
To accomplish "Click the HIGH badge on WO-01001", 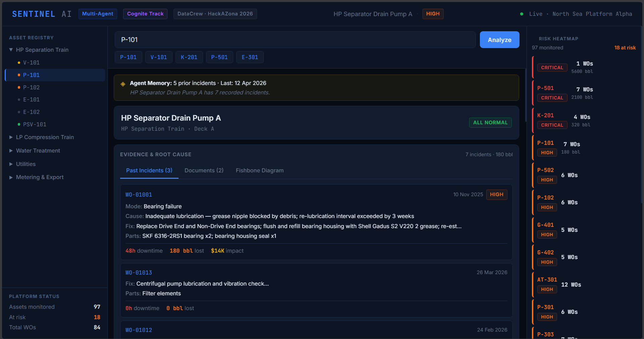I will pos(497,195).
